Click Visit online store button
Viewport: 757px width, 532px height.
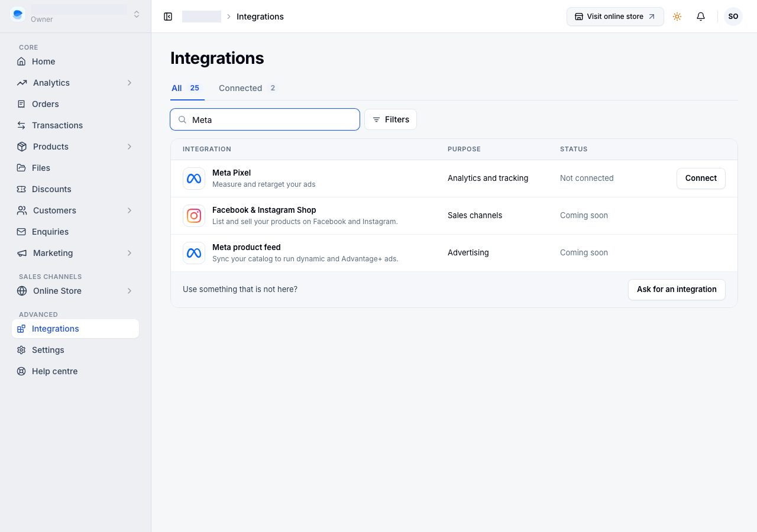click(615, 17)
